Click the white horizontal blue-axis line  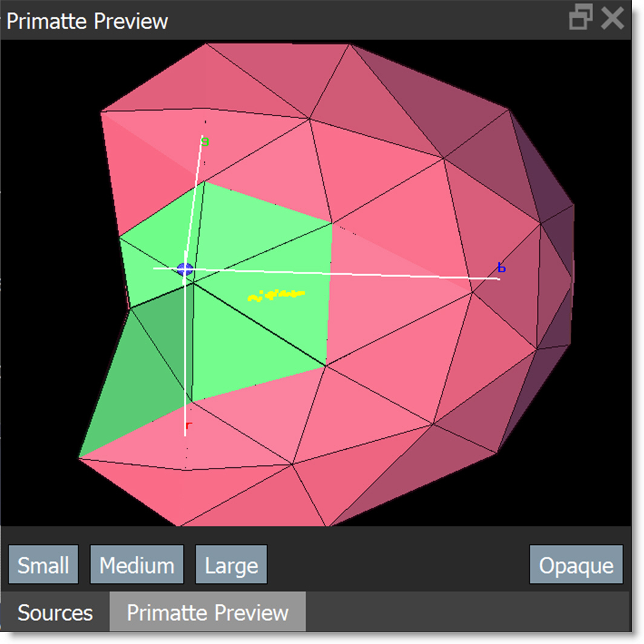[x=363, y=274]
